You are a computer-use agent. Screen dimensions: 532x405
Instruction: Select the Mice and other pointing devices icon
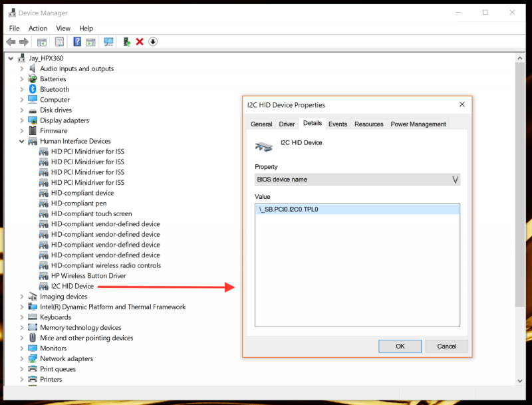[33, 338]
